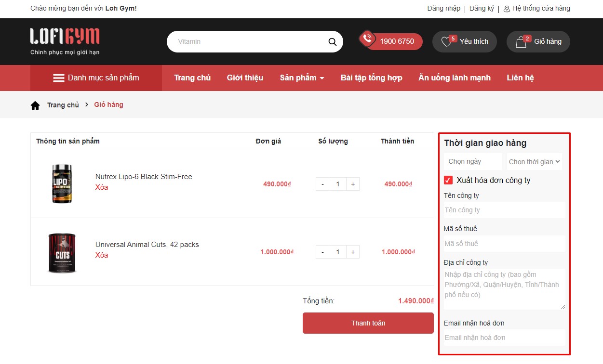Click the Mã số thuế input field
This screenshot has height=364, width=603.
click(x=505, y=244)
